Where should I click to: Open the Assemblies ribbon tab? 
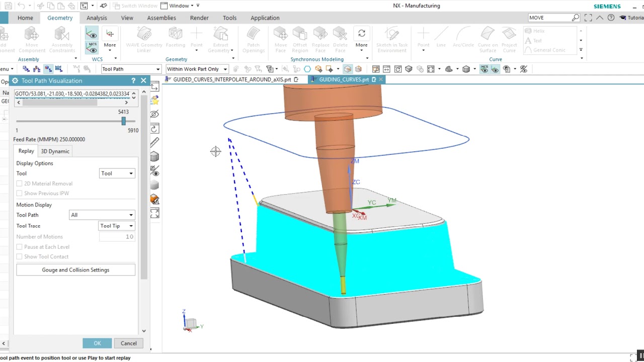tap(162, 18)
